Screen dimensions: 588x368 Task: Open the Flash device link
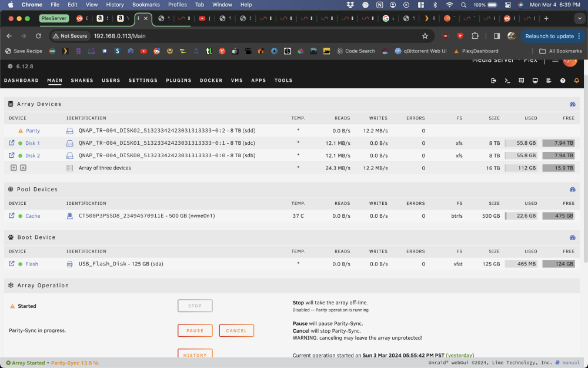pyautogui.click(x=32, y=264)
